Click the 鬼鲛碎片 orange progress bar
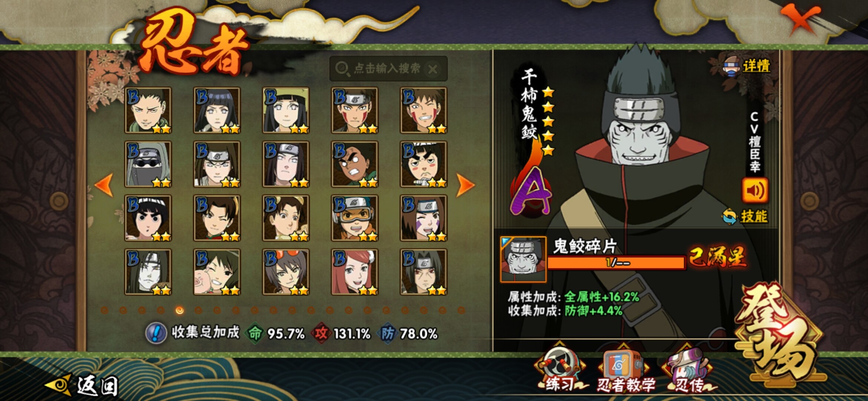 (616, 263)
